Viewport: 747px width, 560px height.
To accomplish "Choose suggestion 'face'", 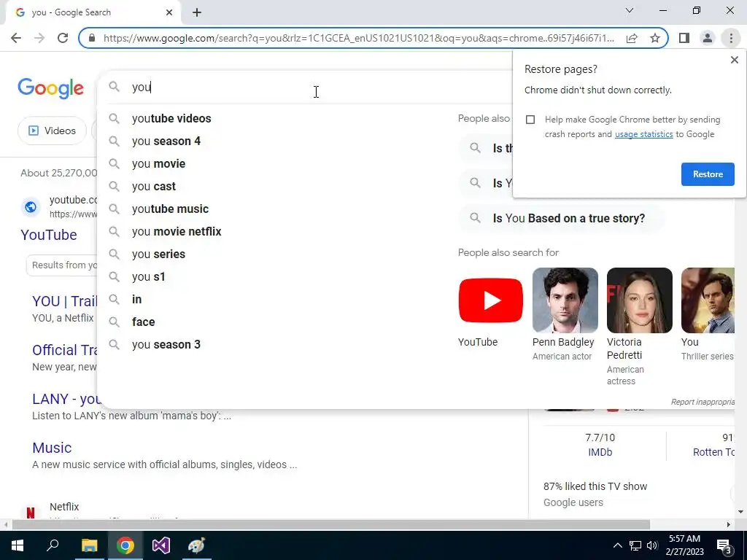I will (x=144, y=322).
